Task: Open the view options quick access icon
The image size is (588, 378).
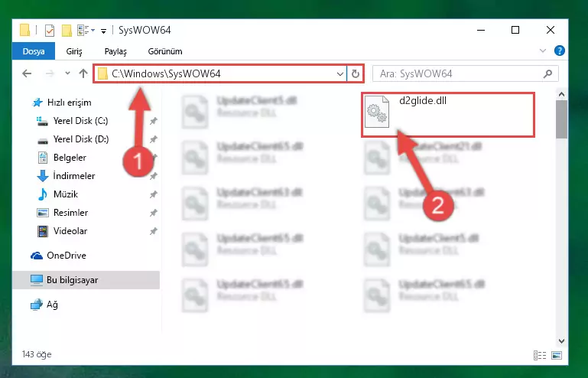Action: point(86,30)
